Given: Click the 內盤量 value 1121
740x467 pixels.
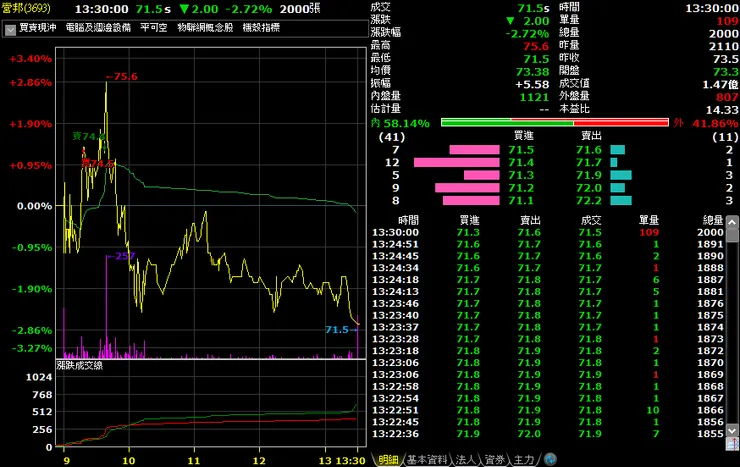Looking at the screenshot, I should tap(534, 97).
